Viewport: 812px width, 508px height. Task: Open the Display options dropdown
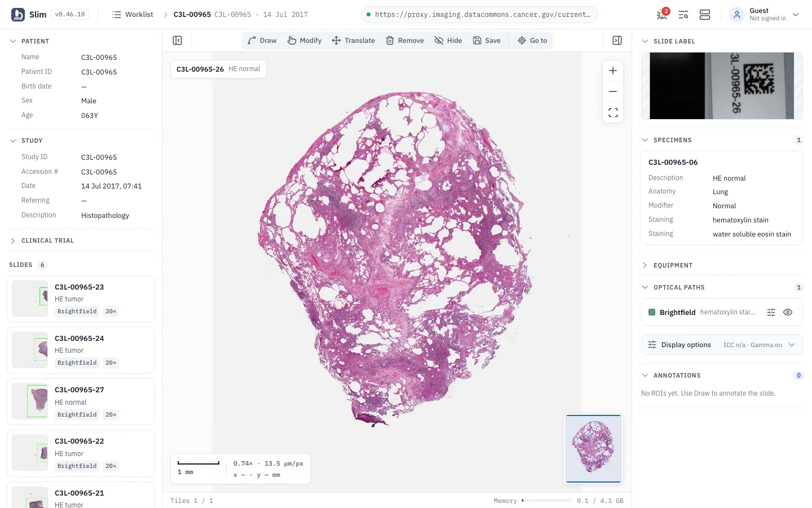point(722,345)
